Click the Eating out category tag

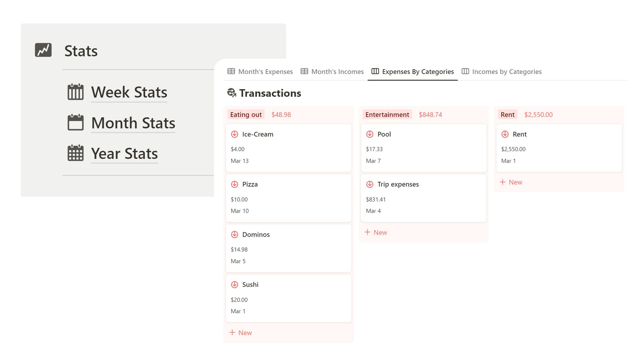click(246, 115)
